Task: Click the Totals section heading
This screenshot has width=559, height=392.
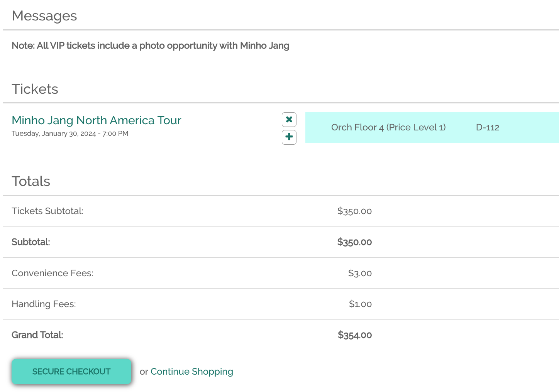Action: click(x=31, y=181)
